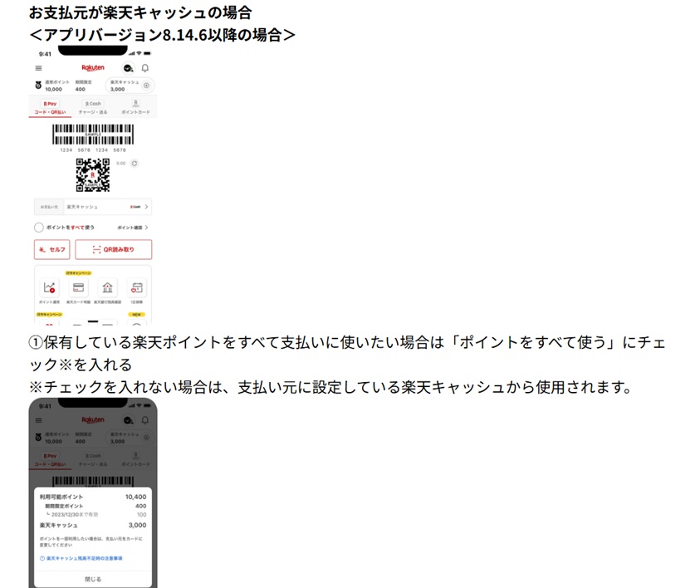The height and width of the screenshot is (588, 700).
Task: Select R Pay コード・QR払い tab in upper phone
Action: point(50,108)
